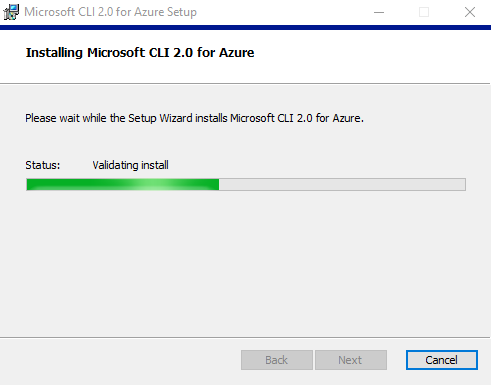Click the 'Please wait while the Setup Wizard' message

click(194, 118)
